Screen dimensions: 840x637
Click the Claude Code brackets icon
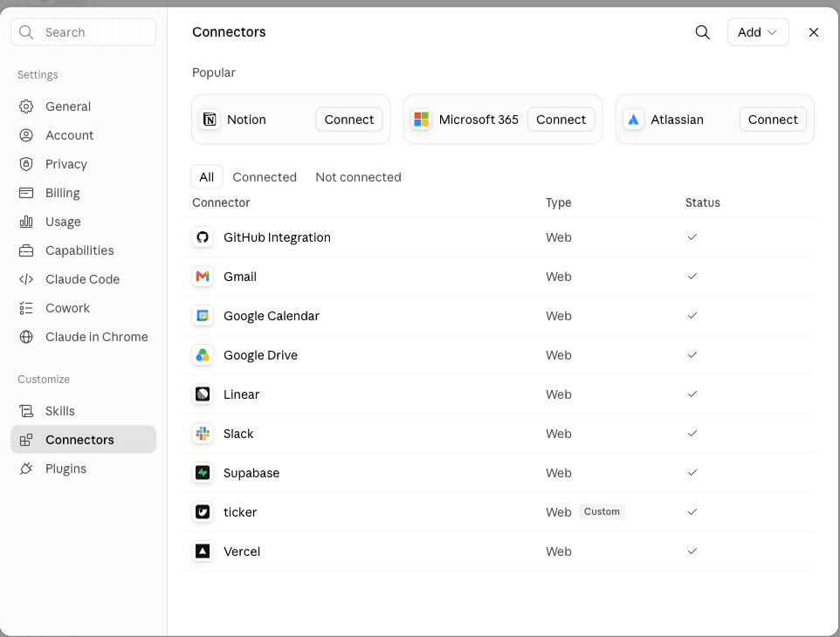coord(26,279)
